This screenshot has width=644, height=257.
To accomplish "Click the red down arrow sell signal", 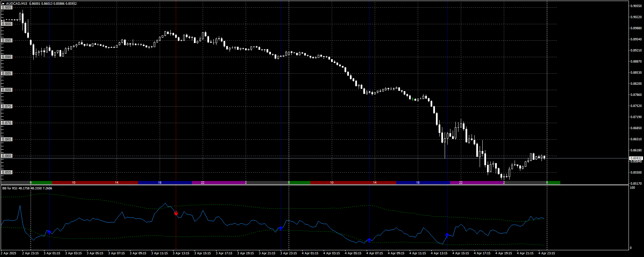I will point(176,213).
